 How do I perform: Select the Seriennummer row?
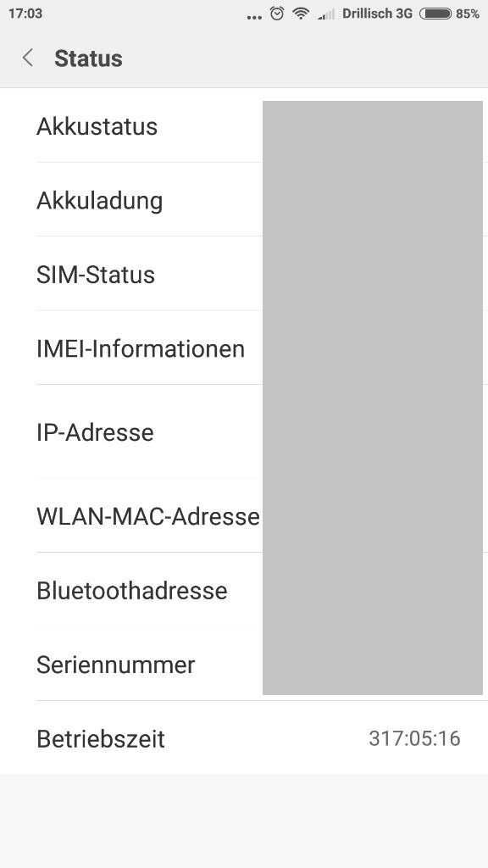click(x=244, y=664)
